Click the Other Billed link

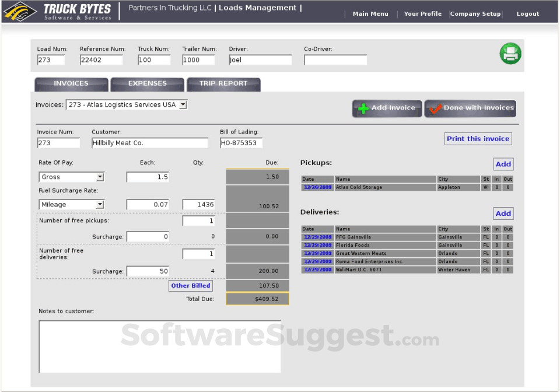coord(190,285)
